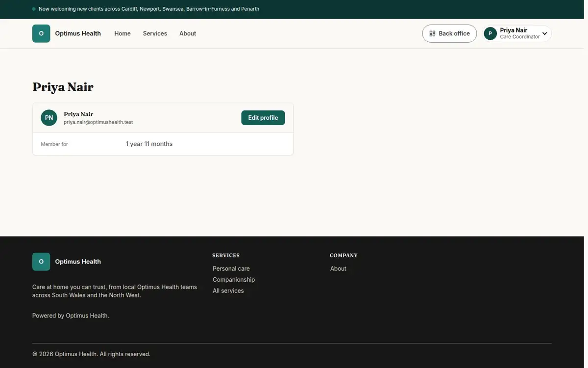Click the P avatar in the header
The height and width of the screenshot is (368, 588).
(x=490, y=33)
